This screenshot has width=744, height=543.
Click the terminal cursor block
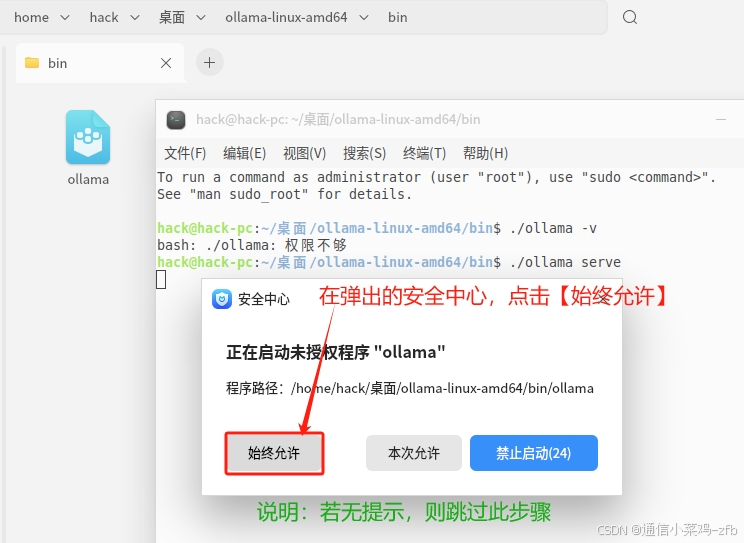click(x=161, y=279)
